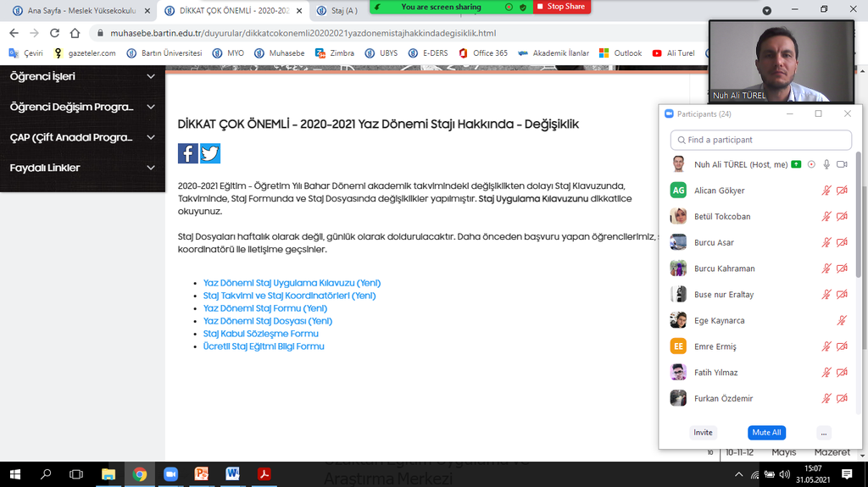Open Staj Takvimi ve Staj Koordinatörleri link
The image size is (868, 487).
[x=290, y=296]
